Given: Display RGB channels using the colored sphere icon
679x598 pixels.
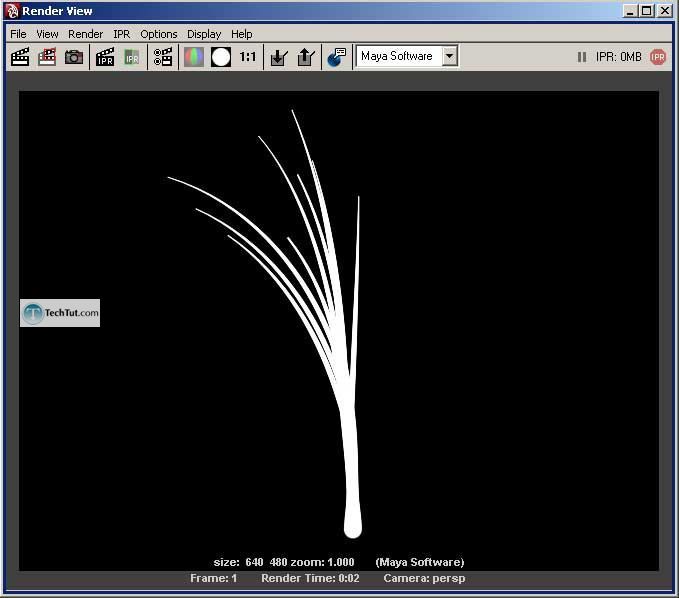Looking at the screenshot, I should [x=194, y=57].
